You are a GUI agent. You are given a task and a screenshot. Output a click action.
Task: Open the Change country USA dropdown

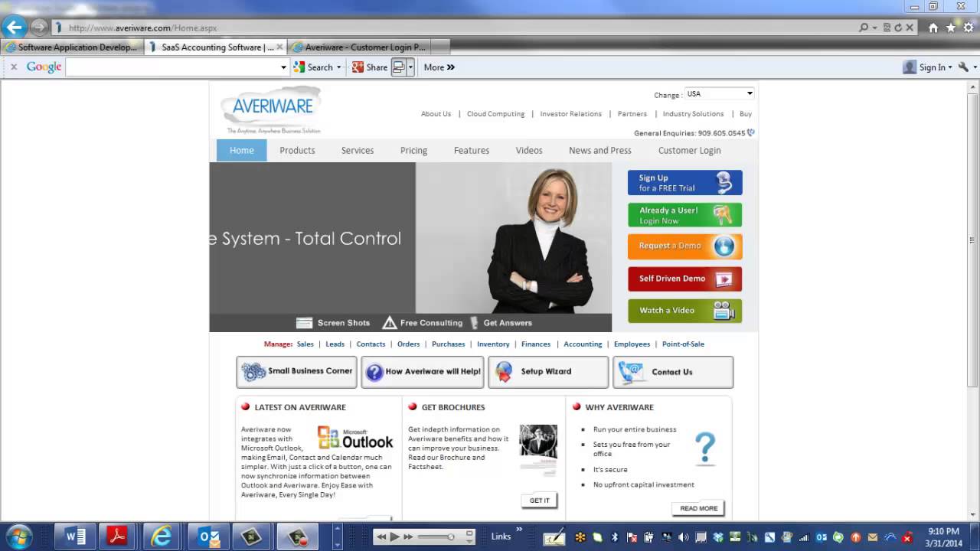pyautogui.click(x=719, y=94)
